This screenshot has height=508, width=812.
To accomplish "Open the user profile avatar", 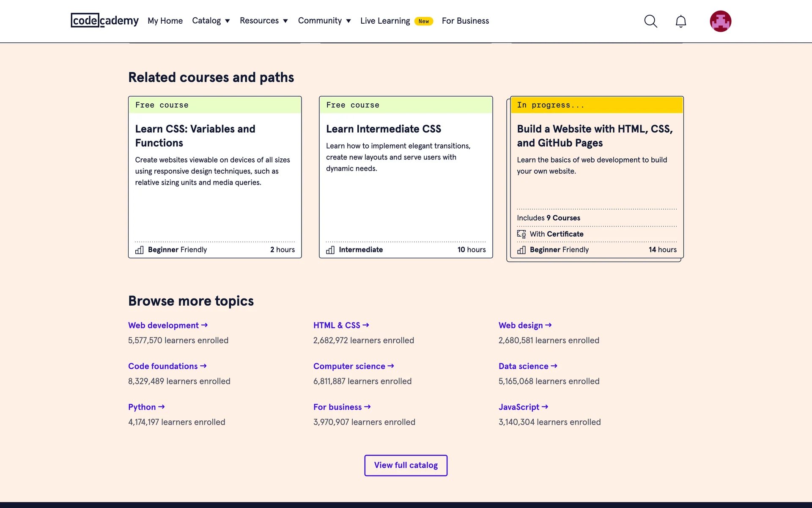I will pos(720,21).
